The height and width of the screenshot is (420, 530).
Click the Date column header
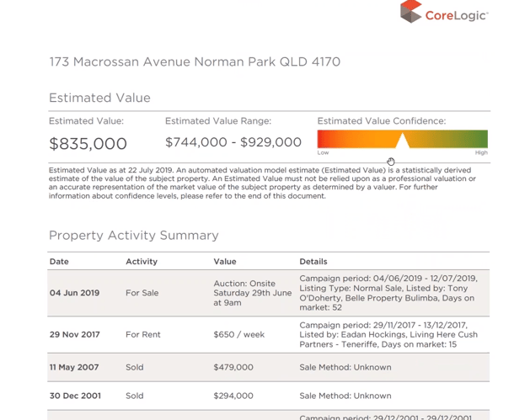(59, 262)
